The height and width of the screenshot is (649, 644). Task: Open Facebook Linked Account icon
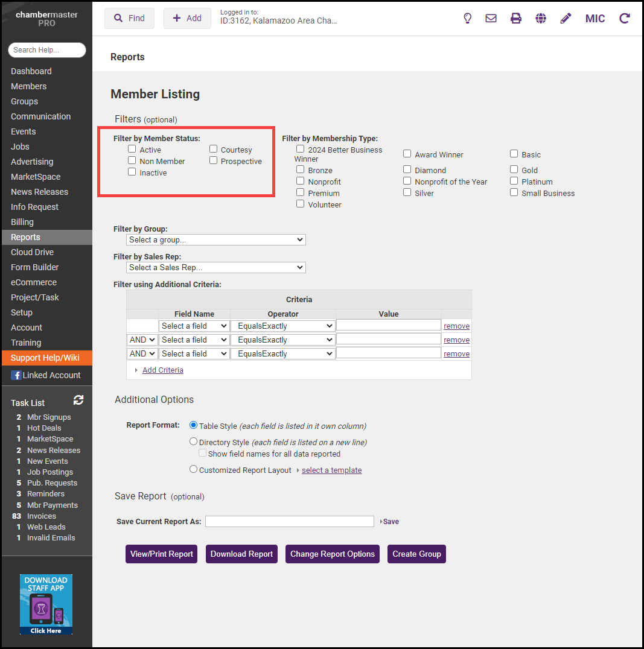tap(16, 375)
